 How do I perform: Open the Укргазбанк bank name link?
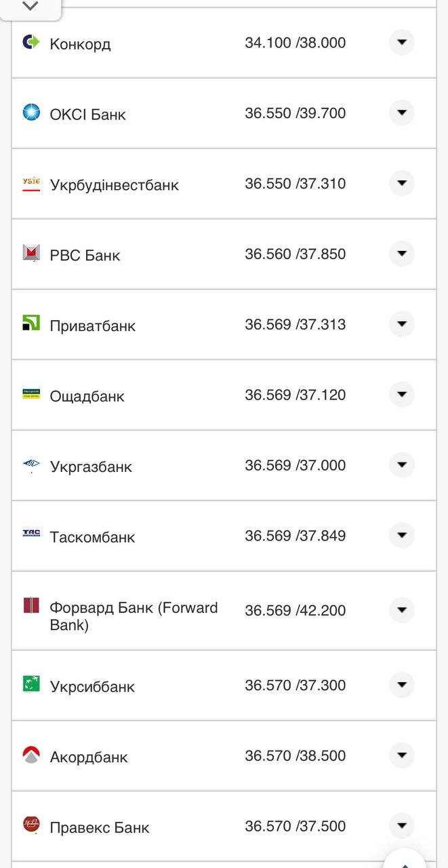pyautogui.click(x=91, y=467)
